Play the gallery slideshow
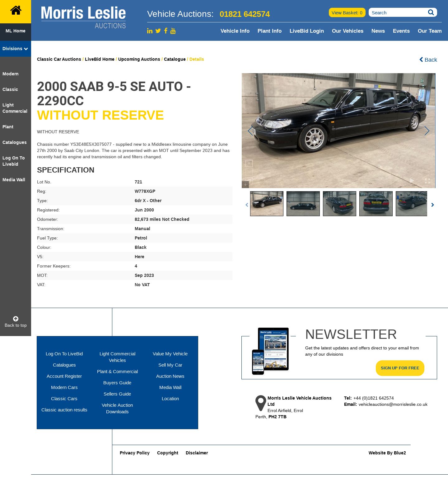Screen dimensions: 448x479 point(412,181)
